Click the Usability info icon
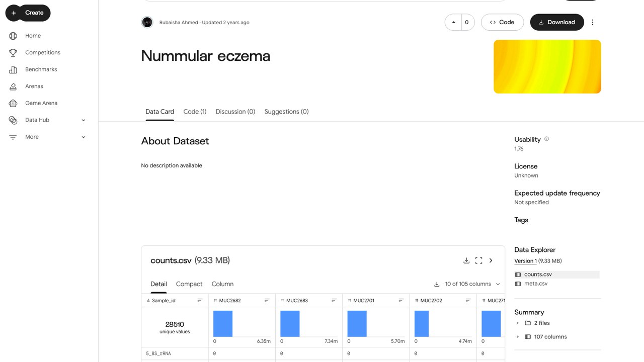The width and height of the screenshot is (644, 362). click(x=547, y=139)
